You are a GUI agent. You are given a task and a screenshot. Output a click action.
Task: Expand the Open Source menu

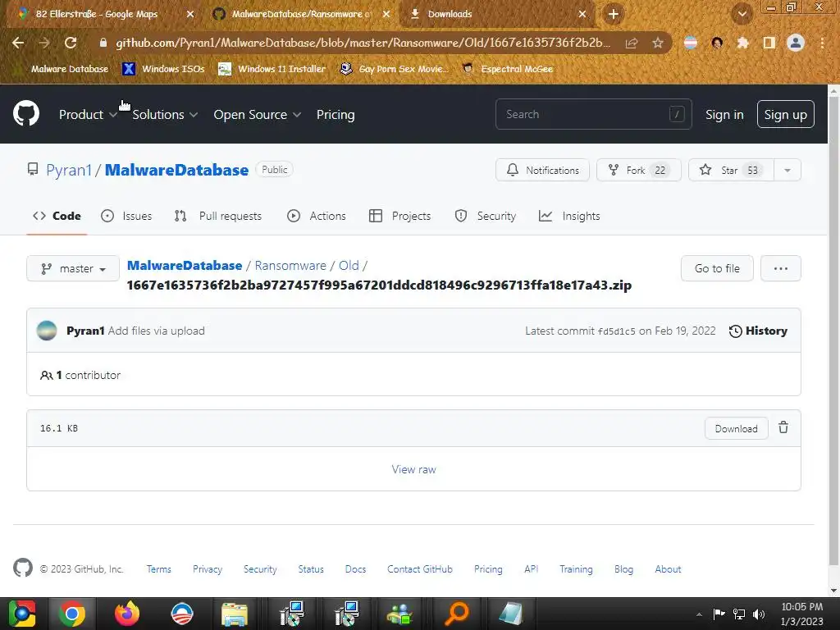click(257, 115)
